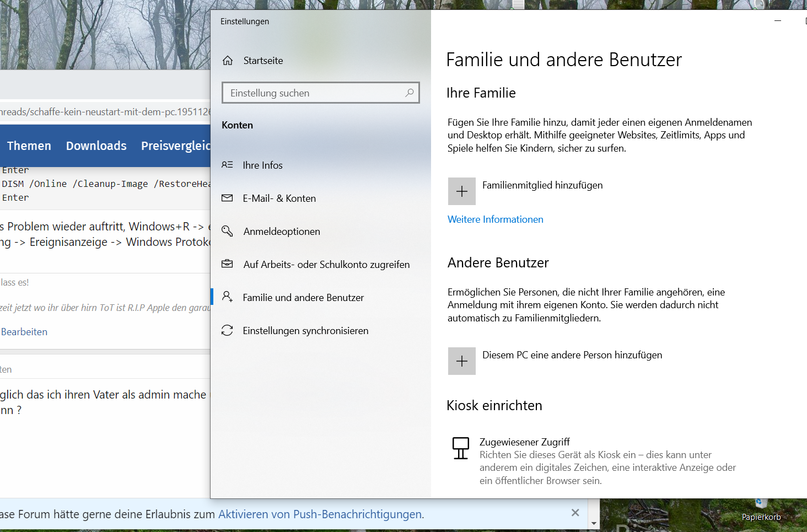Click the envelope icon for E-Mail- & Konten
The image size is (807, 532).
(227, 198)
